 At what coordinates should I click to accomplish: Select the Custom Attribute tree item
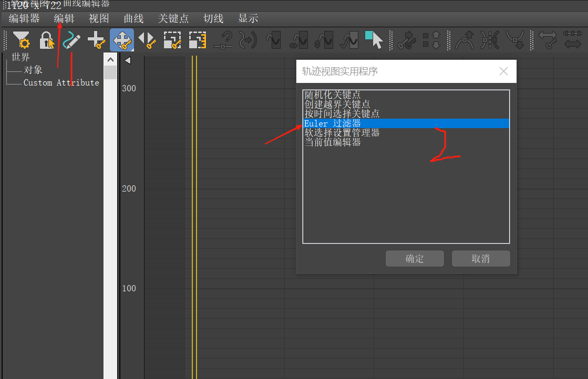click(61, 82)
